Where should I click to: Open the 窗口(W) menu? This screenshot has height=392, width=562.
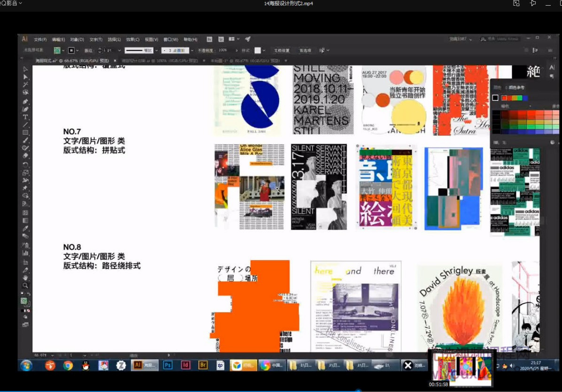[170, 39]
